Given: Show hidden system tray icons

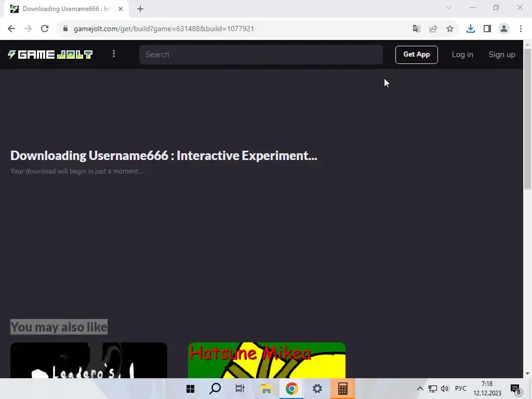Looking at the screenshot, I should 420,389.
